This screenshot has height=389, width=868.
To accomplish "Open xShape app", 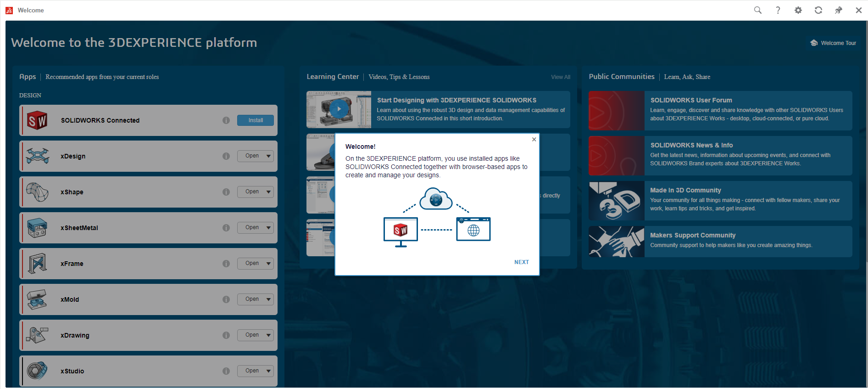I will point(251,192).
